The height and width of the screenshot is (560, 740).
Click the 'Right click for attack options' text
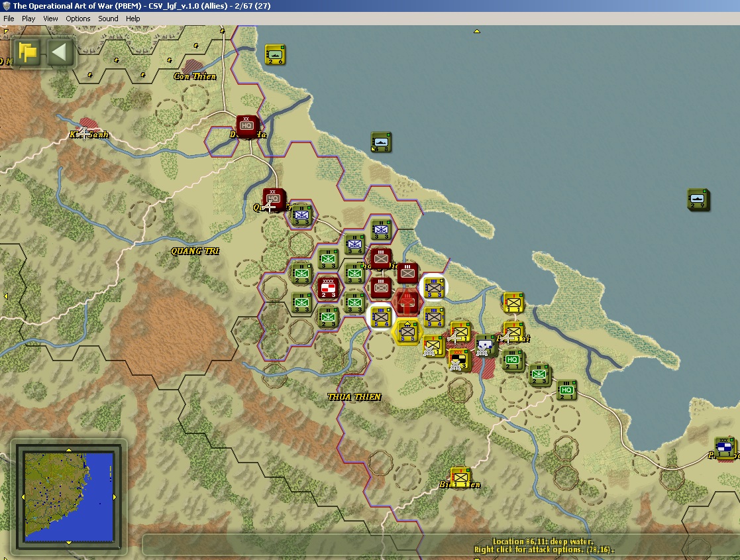pos(529,549)
